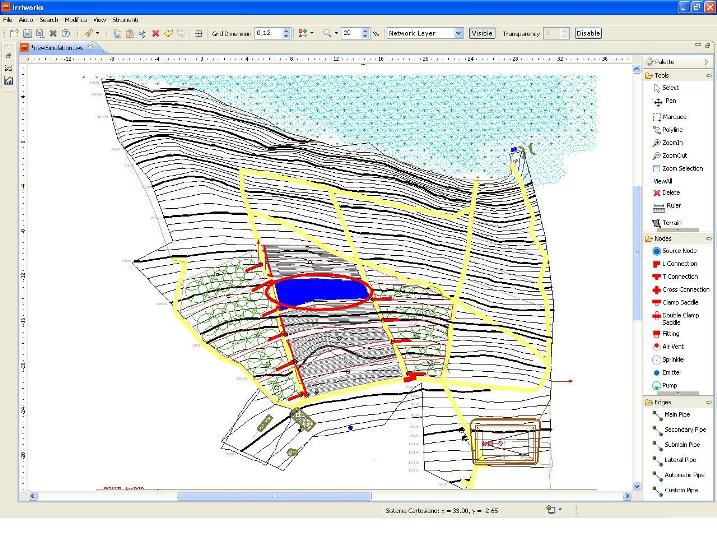Choose the Air Vent node

672,345
